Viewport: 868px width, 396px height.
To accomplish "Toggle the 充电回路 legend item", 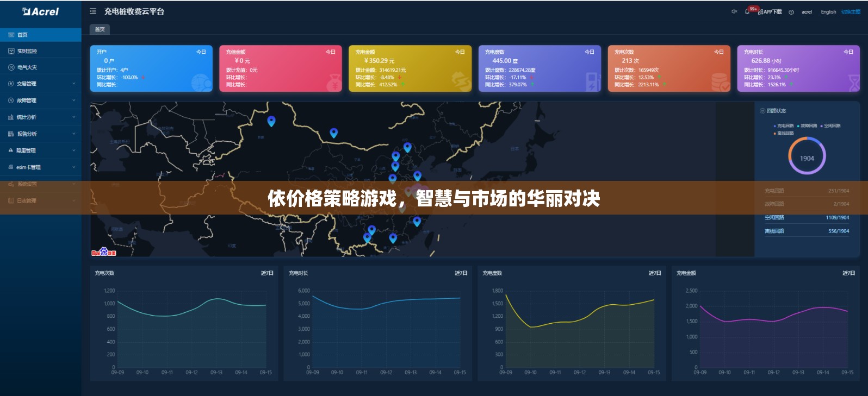I will tap(784, 126).
